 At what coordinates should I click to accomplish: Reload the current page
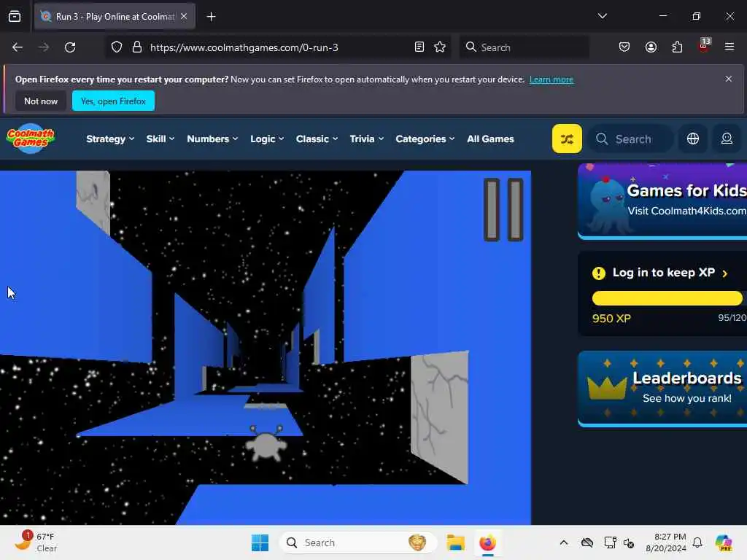tap(70, 47)
